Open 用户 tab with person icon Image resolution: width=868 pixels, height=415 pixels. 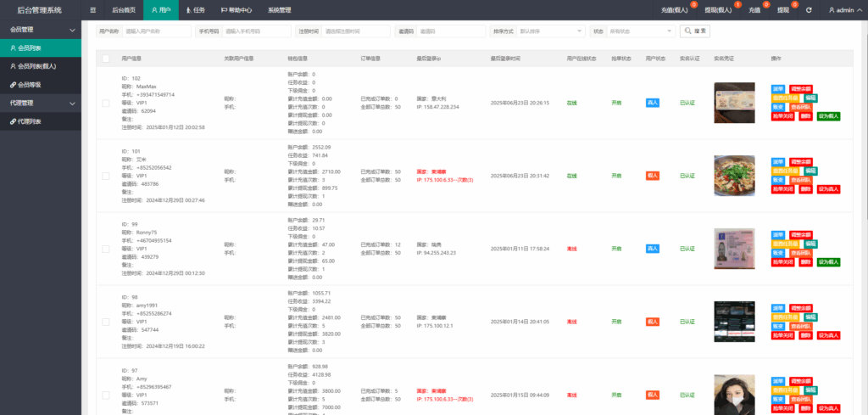click(160, 10)
